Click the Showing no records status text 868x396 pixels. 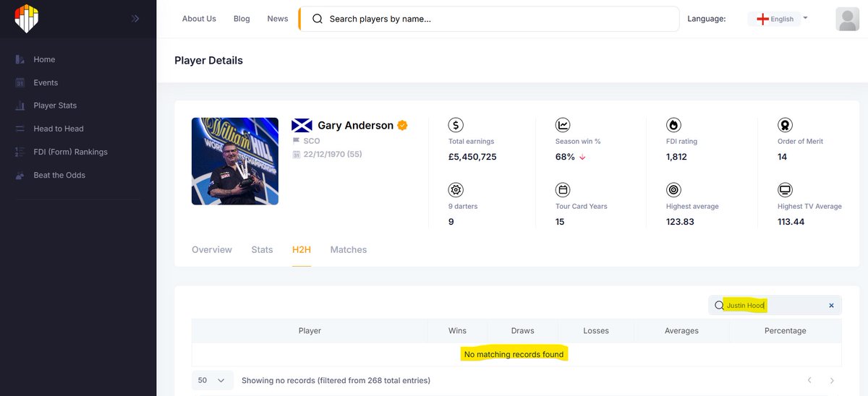pyautogui.click(x=336, y=380)
